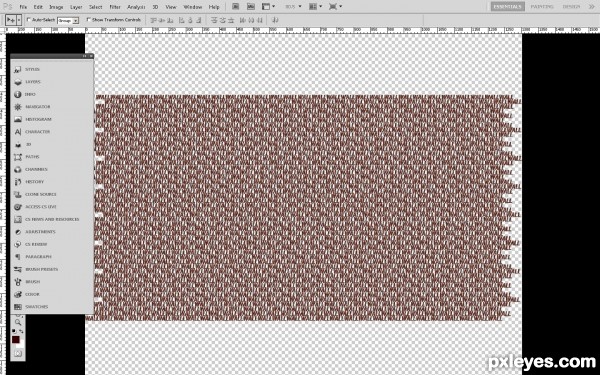Open the Move tool preset picker arrow

coord(19,20)
